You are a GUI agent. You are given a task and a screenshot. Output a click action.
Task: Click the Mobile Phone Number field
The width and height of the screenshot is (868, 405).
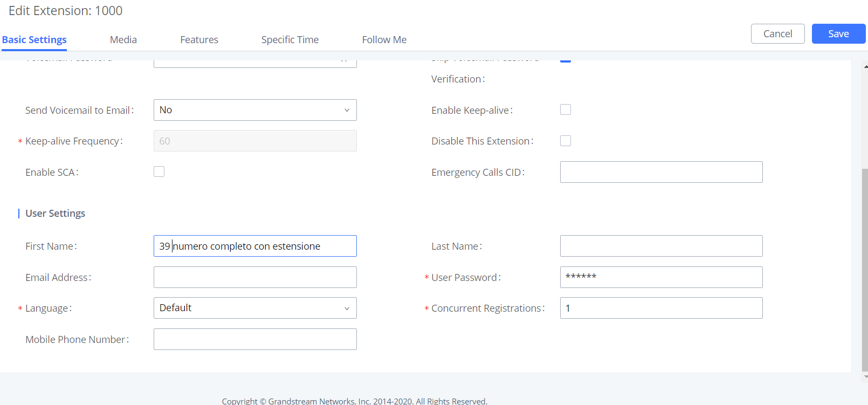coord(255,339)
